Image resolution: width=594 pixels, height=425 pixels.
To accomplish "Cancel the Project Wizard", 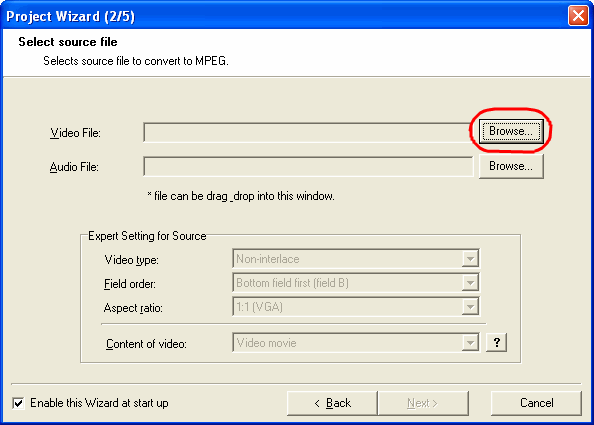I will click(536, 403).
